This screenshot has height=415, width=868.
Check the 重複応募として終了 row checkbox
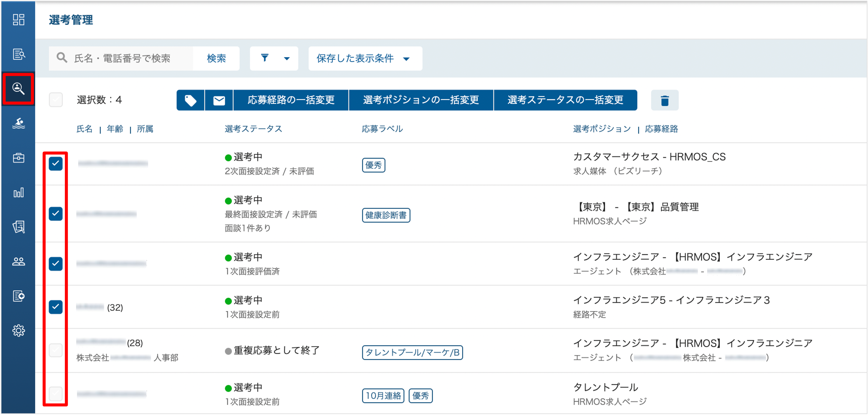pyautogui.click(x=56, y=350)
